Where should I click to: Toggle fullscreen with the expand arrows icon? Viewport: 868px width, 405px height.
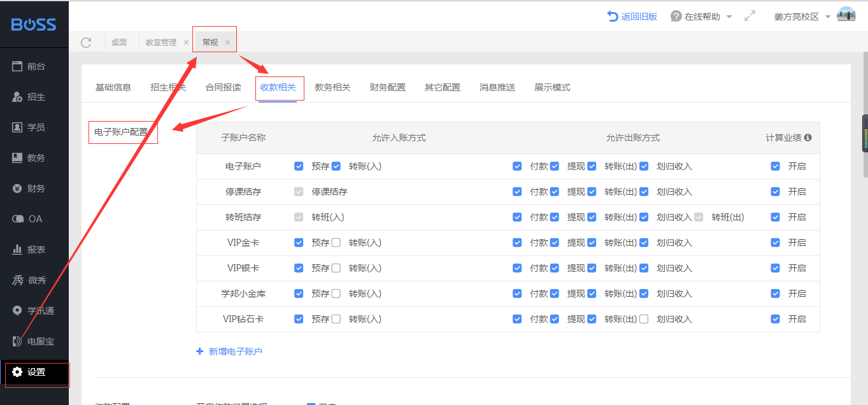[x=750, y=16]
